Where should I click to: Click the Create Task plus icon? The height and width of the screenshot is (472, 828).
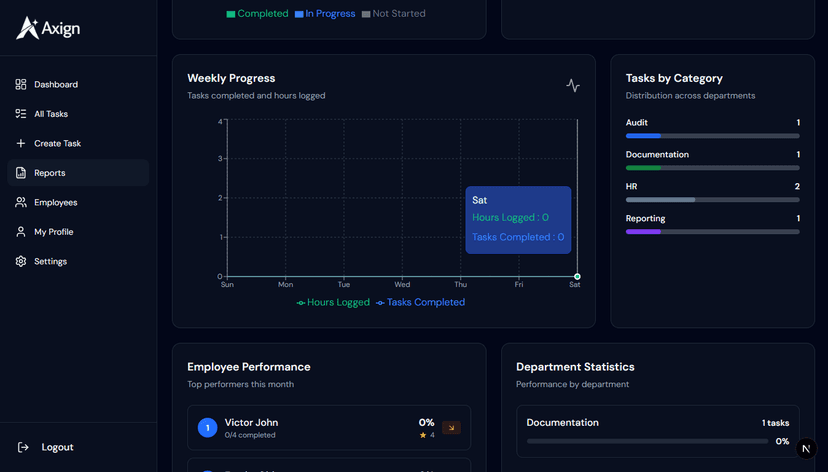pos(21,144)
